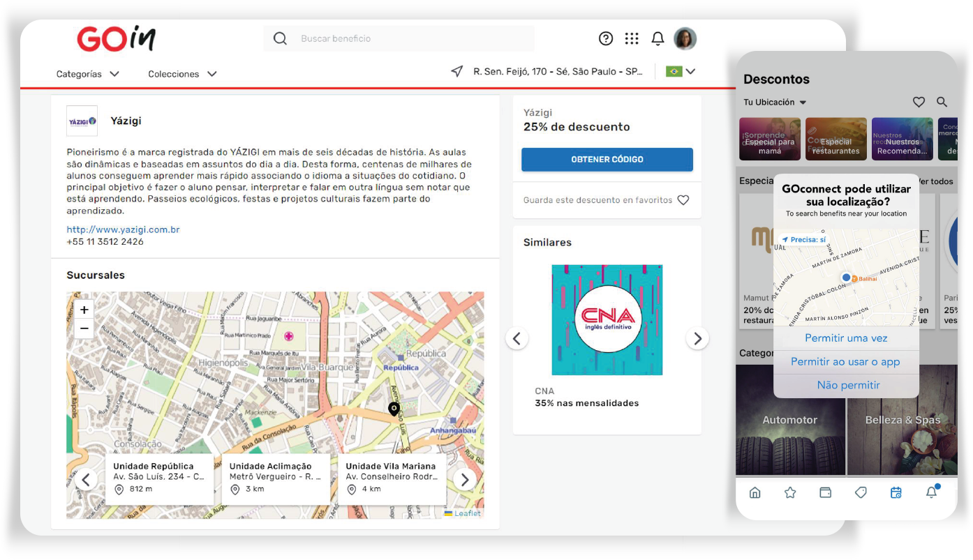Click the black location pin on map
Screen dimensions: 973x560
tap(394, 409)
